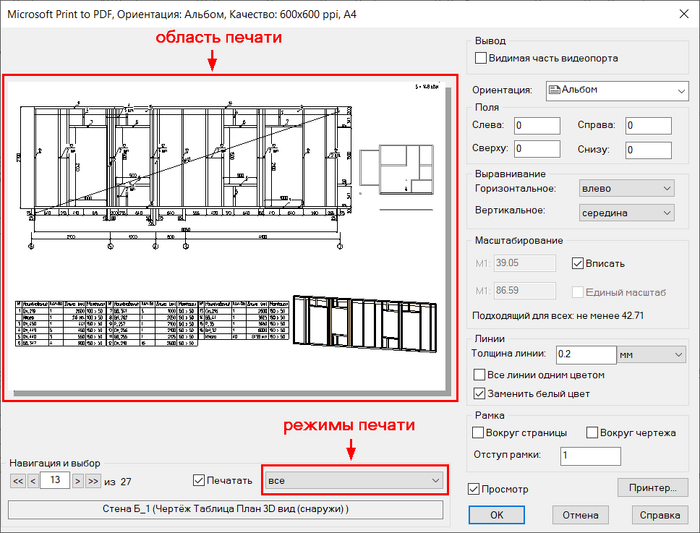Expand vertical alignment 'середина' dropdown
Image resolution: width=700 pixels, height=533 pixels.
coord(627,213)
